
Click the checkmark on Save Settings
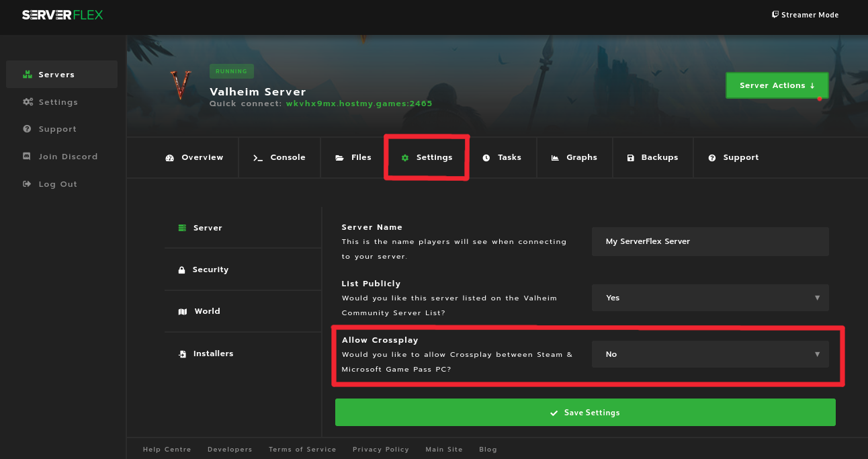(554, 413)
